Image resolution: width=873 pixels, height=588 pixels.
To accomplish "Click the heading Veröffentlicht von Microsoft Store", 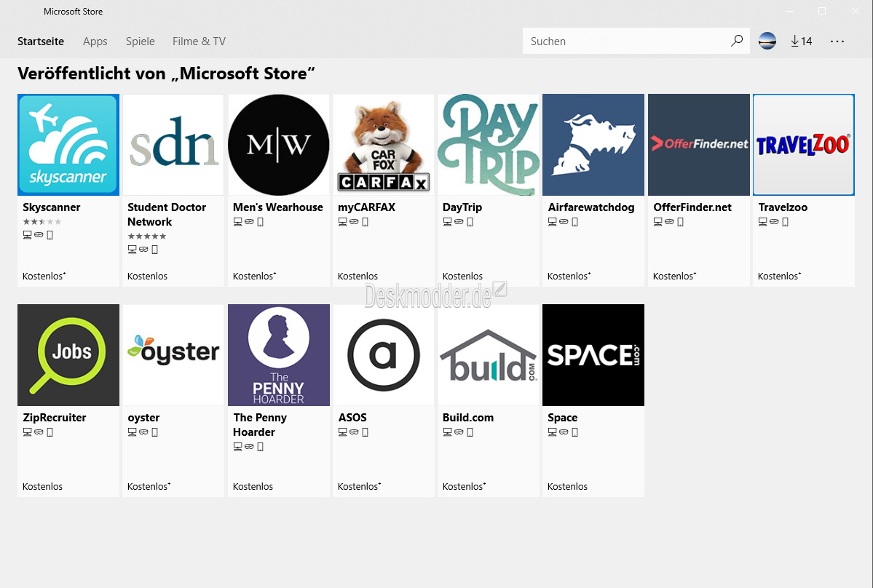I will 166,73.
